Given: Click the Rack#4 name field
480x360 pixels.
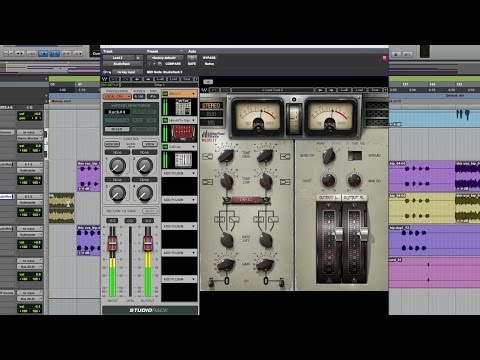Looking at the screenshot, I should tap(116, 112).
